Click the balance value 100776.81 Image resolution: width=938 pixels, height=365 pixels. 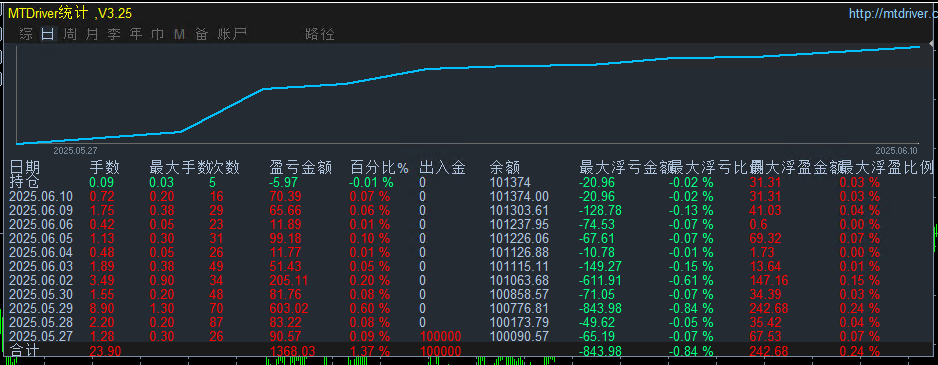[x=519, y=308]
